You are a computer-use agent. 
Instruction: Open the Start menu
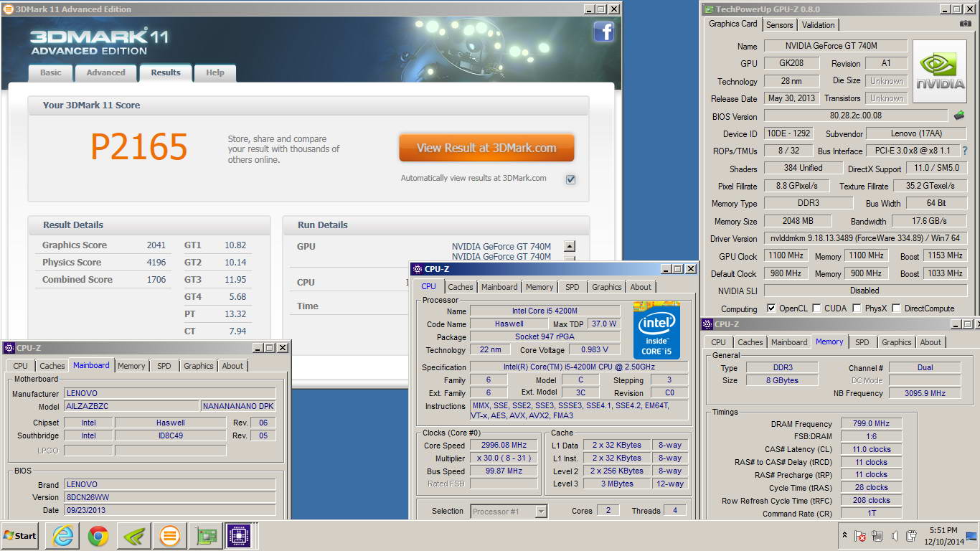pos(19,536)
